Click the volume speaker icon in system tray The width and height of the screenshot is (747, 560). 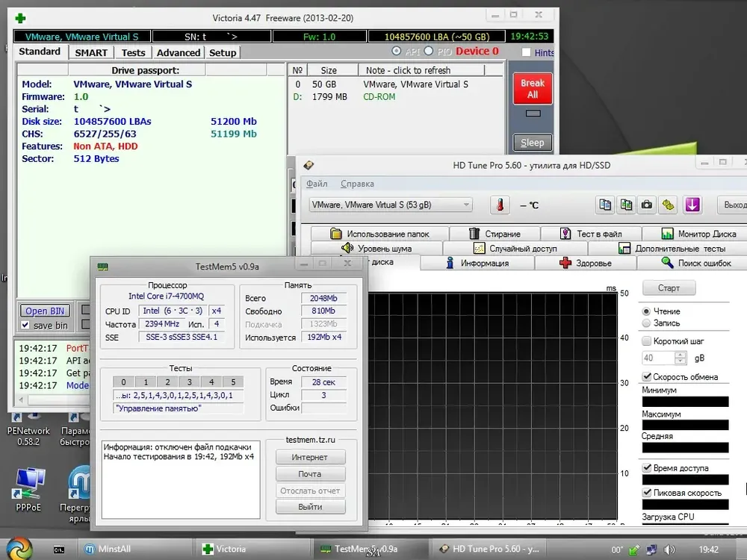click(x=669, y=550)
